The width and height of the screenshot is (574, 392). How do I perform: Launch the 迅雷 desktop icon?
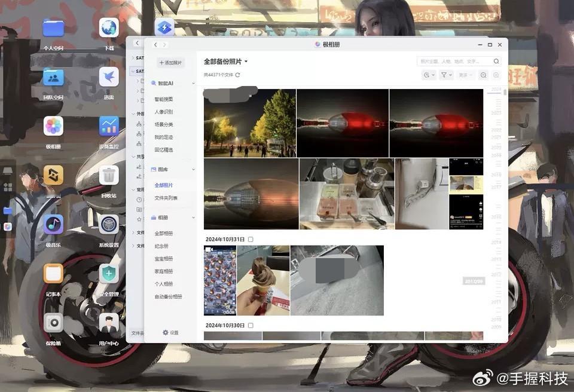coord(109,77)
